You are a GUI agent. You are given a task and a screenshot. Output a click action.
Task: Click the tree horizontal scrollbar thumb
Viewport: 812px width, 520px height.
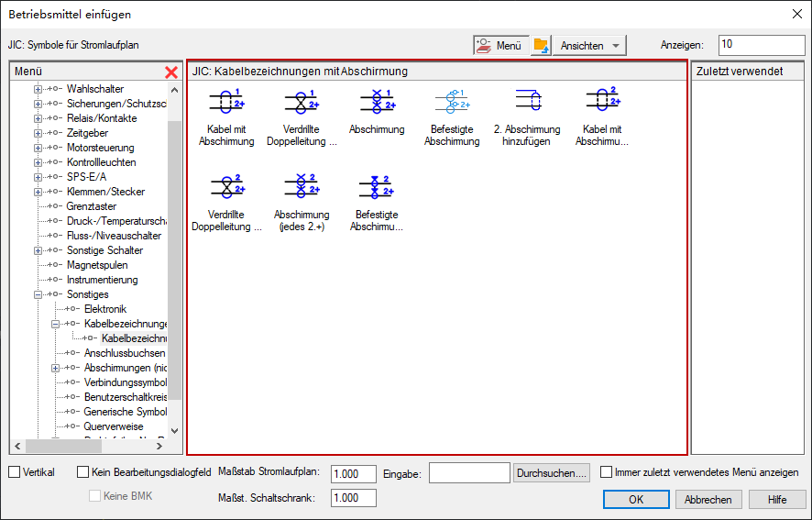pyautogui.click(x=63, y=446)
